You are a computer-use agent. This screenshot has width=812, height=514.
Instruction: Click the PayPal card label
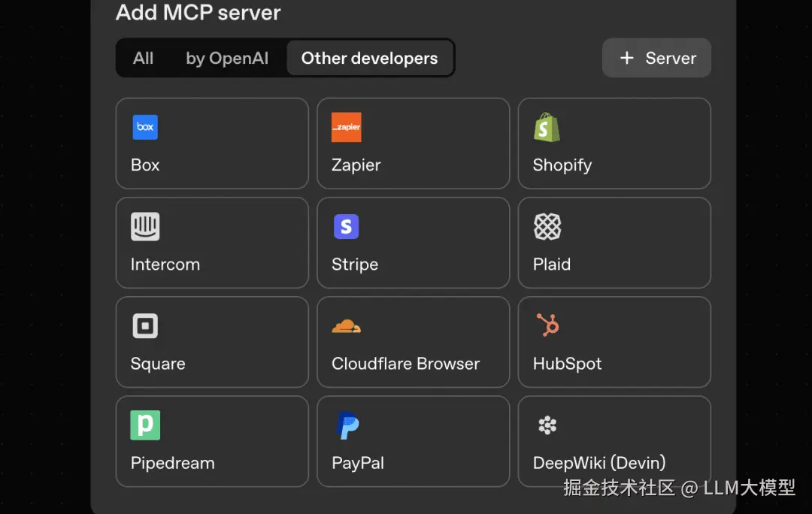tap(359, 463)
